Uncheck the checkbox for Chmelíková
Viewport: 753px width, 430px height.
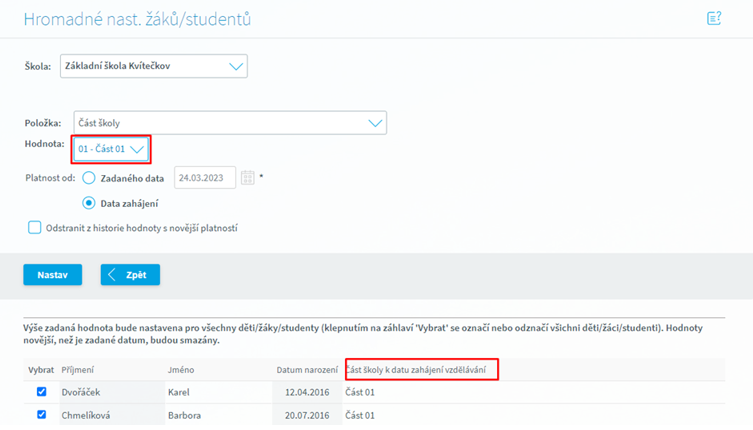41,414
